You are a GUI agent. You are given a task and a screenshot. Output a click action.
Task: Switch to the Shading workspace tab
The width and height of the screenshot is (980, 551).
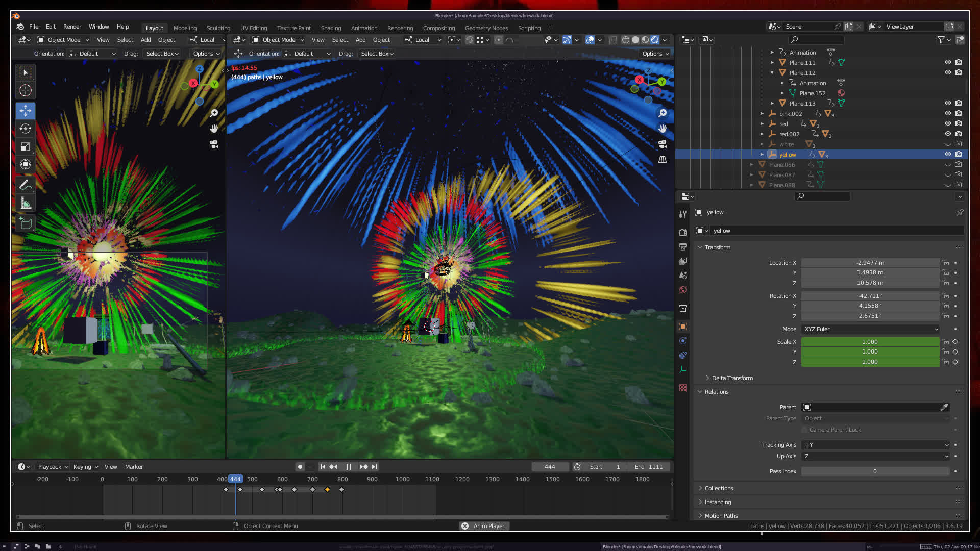tap(331, 28)
